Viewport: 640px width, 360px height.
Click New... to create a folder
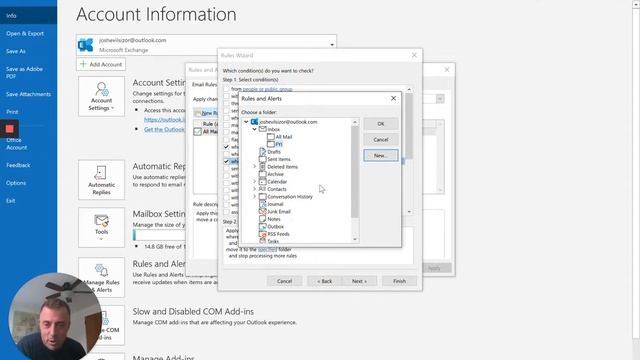point(380,155)
